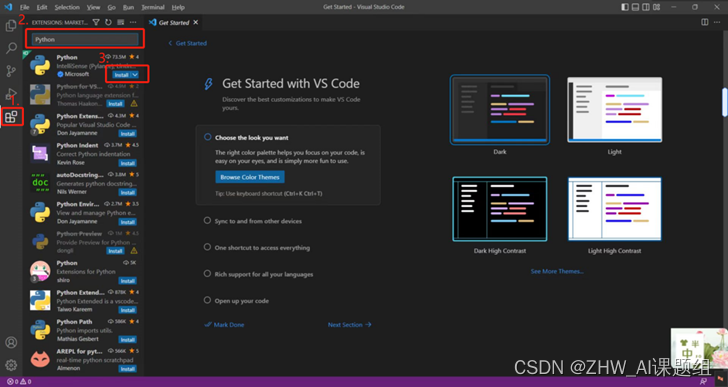Open the Extensions view icon
728x387 pixels.
[11, 116]
